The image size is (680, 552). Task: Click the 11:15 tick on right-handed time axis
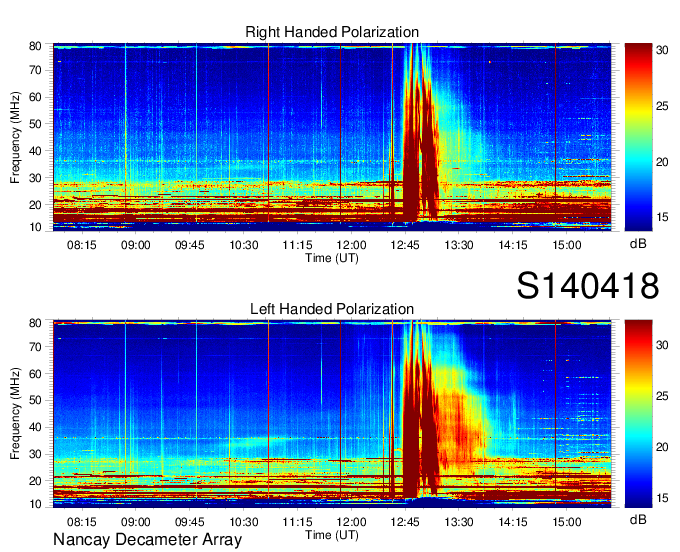(298, 245)
